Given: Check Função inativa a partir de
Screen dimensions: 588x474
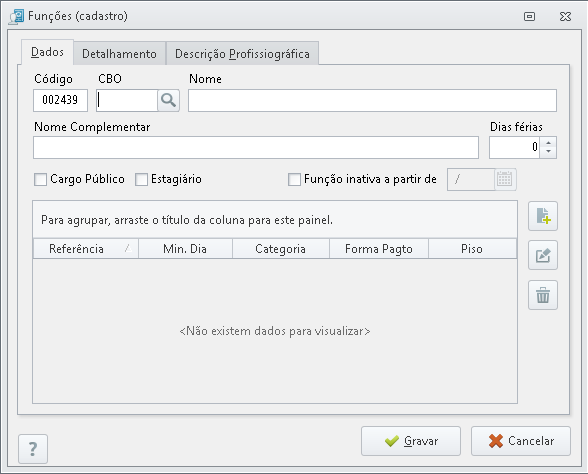Looking at the screenshot, I should coord(294,179).
